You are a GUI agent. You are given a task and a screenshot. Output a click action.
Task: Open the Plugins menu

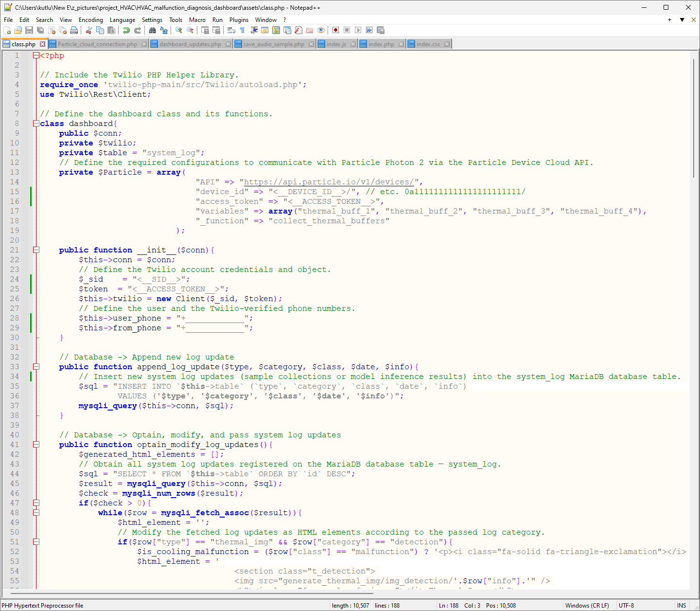click(239, 20)
